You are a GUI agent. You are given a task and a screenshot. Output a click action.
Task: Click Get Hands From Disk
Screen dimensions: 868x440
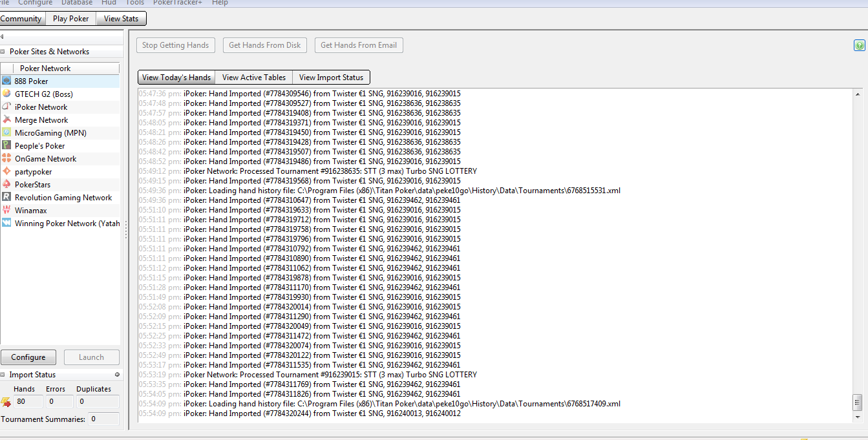[265, 45]
